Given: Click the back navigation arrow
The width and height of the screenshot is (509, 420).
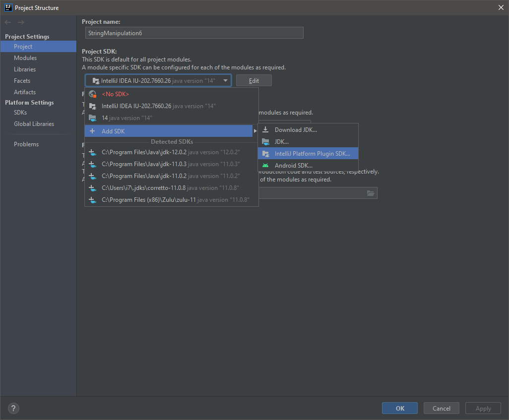Looking at the screenshot, I should tap(8, 22).
